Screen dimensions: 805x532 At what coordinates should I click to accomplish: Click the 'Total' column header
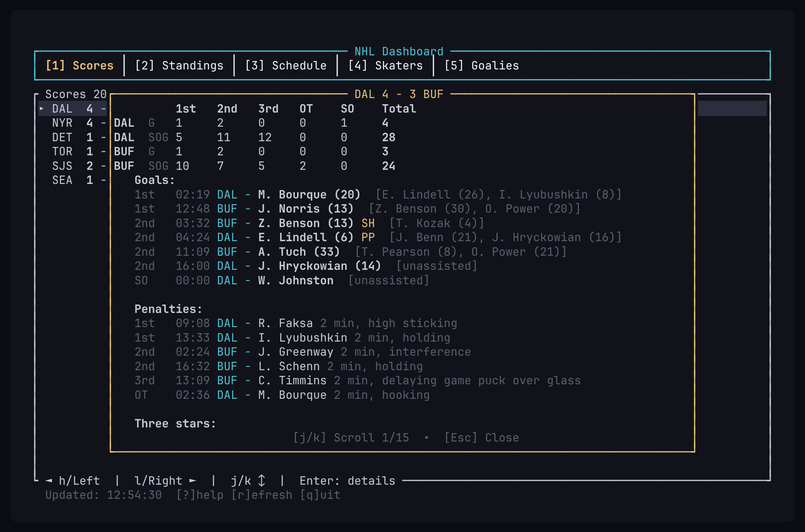(399, 109)
